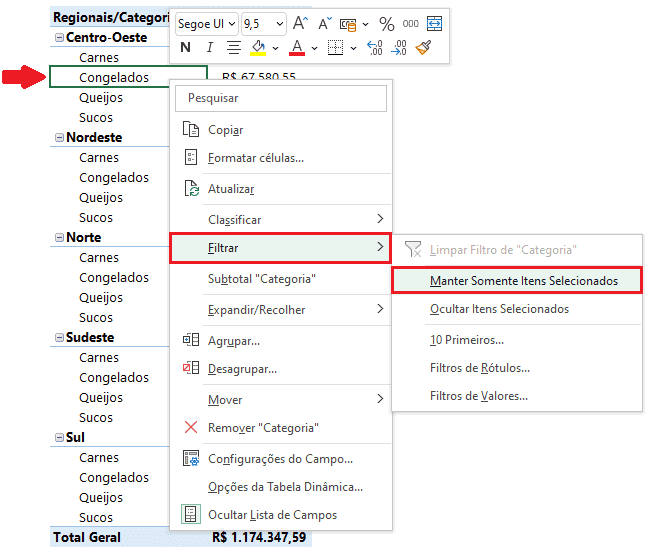
Task: Click the decrease font size icon
Action: tap(325, 23)
